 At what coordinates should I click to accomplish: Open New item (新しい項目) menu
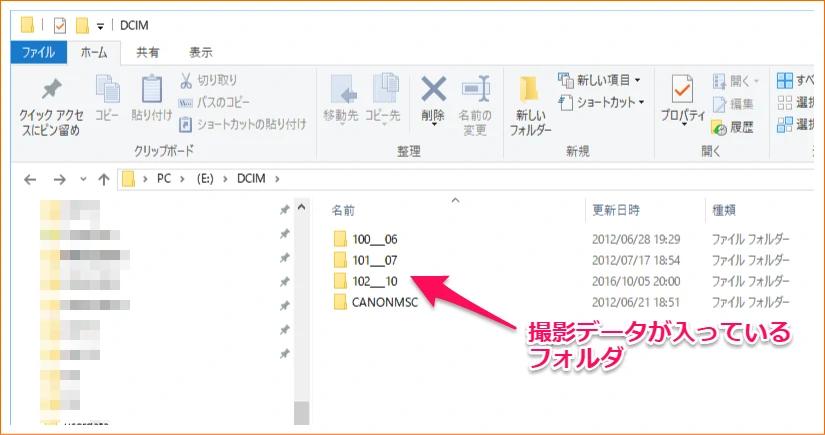pos(599,80)
